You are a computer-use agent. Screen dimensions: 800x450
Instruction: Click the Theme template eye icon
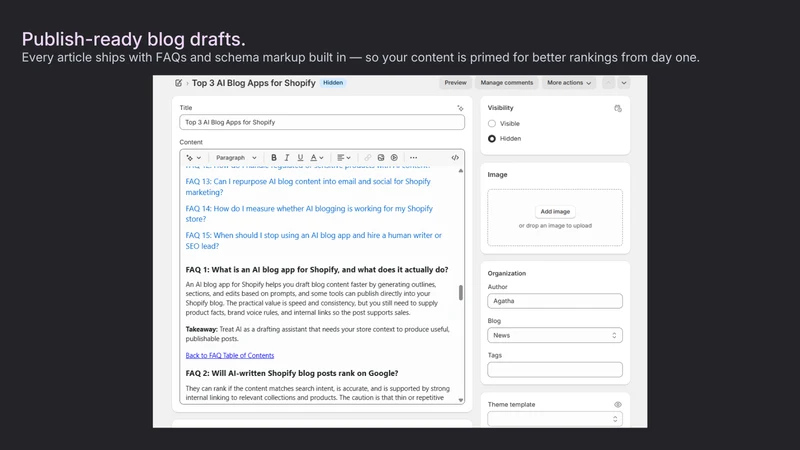(x=618, y=405)
